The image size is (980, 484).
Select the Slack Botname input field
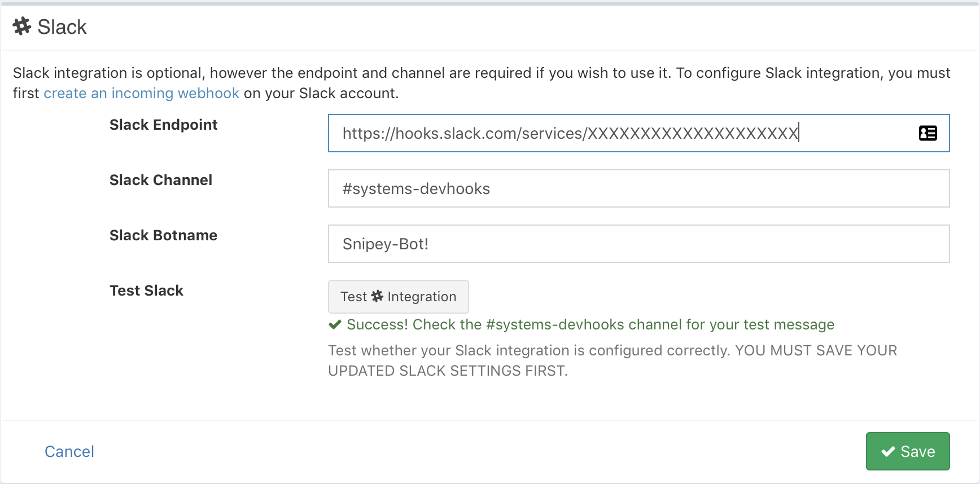638,244
